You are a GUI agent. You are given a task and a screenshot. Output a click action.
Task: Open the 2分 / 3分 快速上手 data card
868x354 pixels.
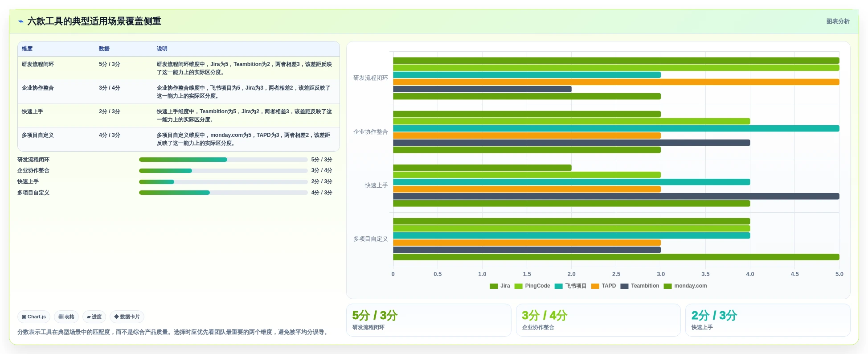coord(768,320)
